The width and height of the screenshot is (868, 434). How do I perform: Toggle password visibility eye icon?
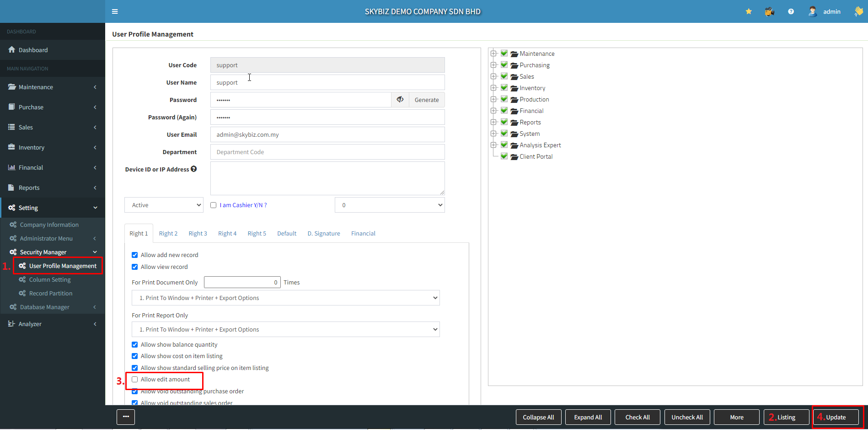(x=400, y=100)
